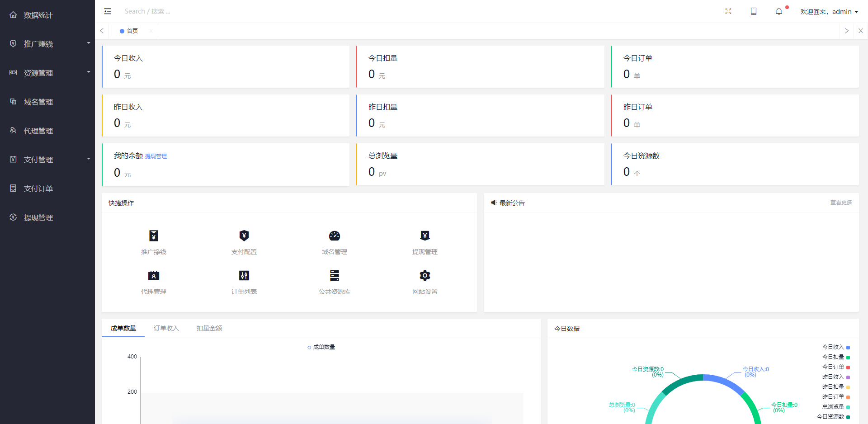
Task: Click the 今日扣量 green legend swatch
Action: [x=848, y=357]
